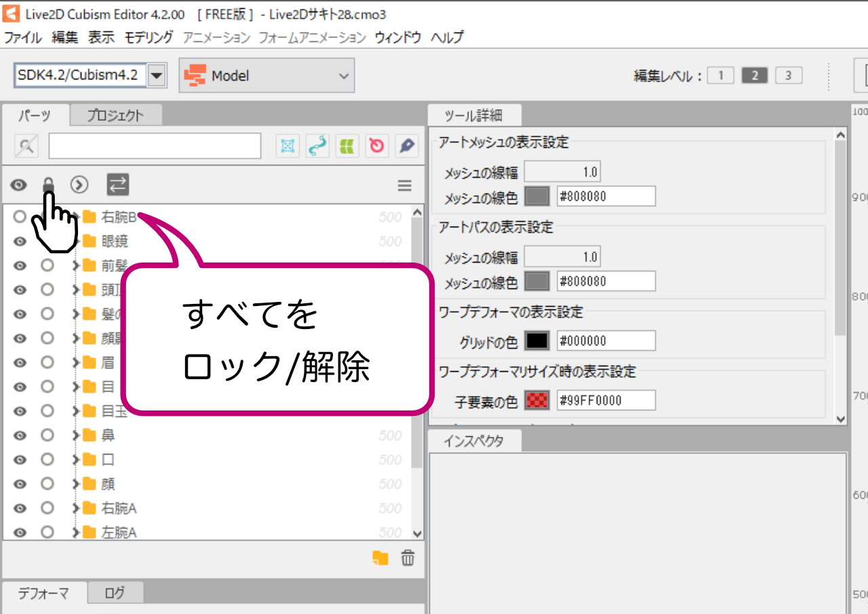Screen dimensions: 868x614
Task: Hide the 鼻 part via eye
Action: (20, 436)
